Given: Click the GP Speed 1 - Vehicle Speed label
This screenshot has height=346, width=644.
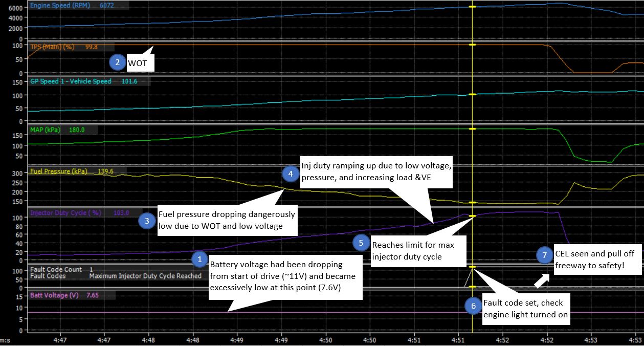Looking at the screenshot, I should [x=71, y=81].
